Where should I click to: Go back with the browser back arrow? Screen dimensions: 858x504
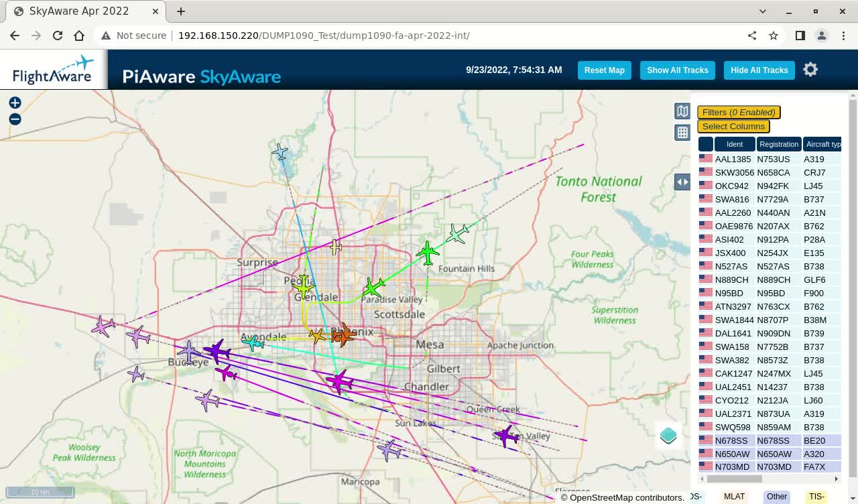click(x=15, y=36)
